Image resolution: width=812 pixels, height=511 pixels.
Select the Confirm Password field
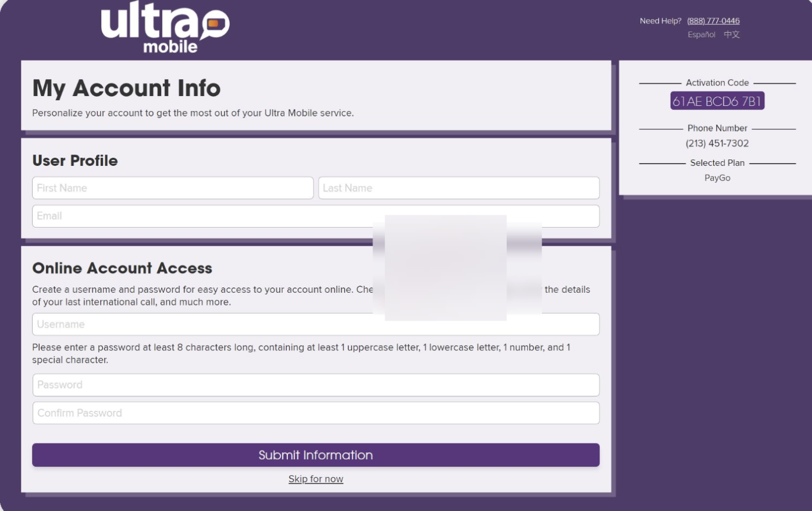coord(316,413)
